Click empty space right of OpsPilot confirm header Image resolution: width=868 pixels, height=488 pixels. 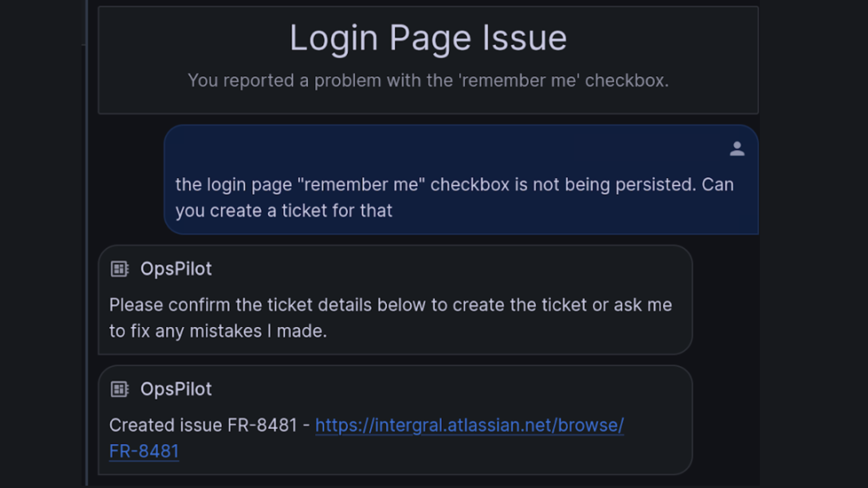click(x=446, y=269)
